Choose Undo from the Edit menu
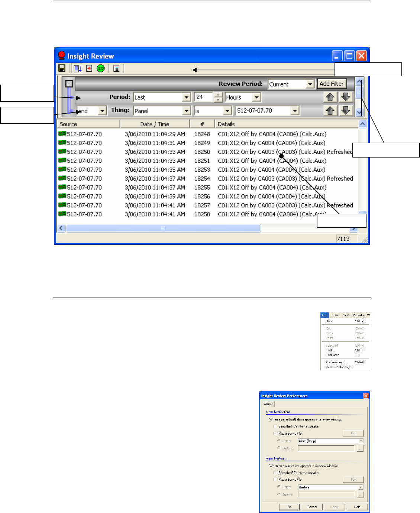Viewport: 420px width, 513px height. pyautogui.click(x=345, y=321)
